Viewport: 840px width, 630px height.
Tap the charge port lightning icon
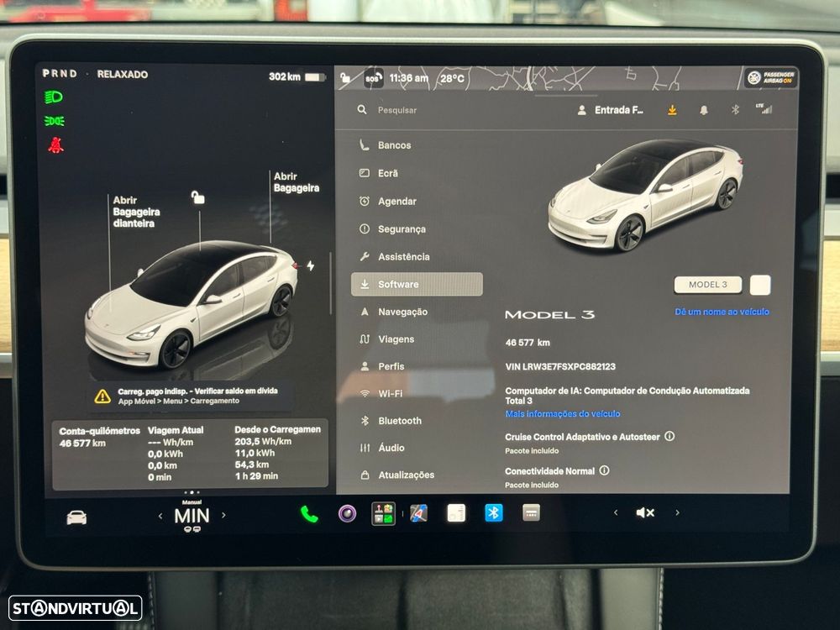[x=311, y=265]
